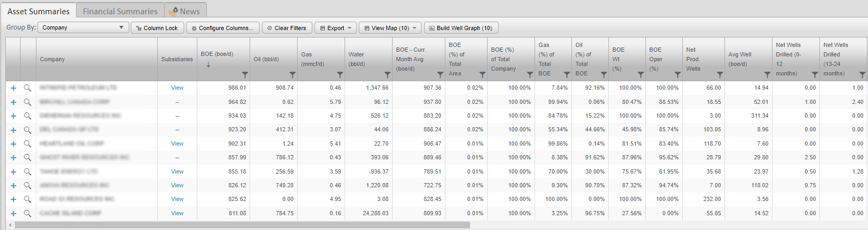This screenshot has height=230, width=868.
Task: Click the horizontal scrollbar below the table
Action: 242,225
